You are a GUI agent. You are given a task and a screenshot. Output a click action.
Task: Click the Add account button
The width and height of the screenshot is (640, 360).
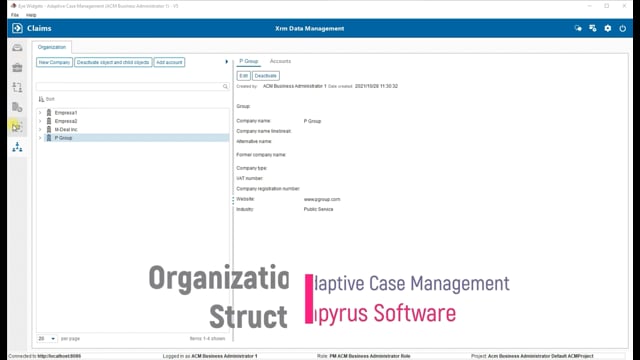(x=169, y=62)
